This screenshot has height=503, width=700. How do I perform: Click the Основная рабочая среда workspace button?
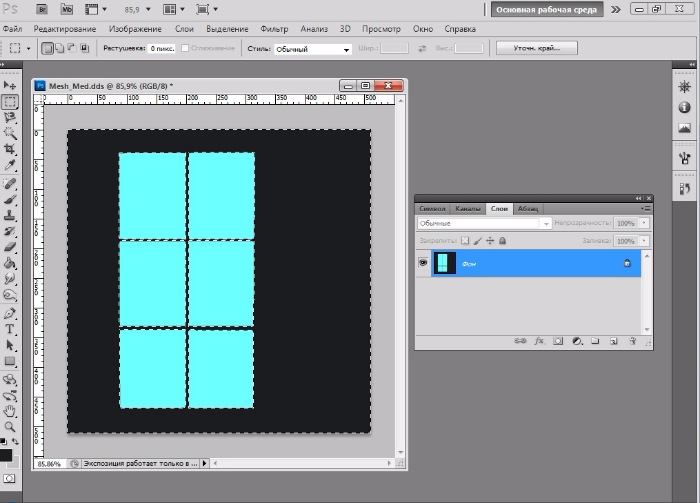pyautogui.click(x=548, y=9)
